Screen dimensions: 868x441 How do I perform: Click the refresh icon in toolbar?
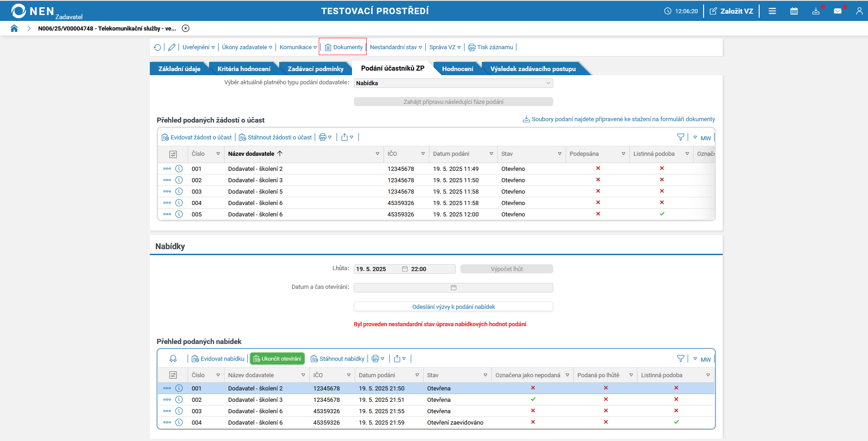point(158,47)
